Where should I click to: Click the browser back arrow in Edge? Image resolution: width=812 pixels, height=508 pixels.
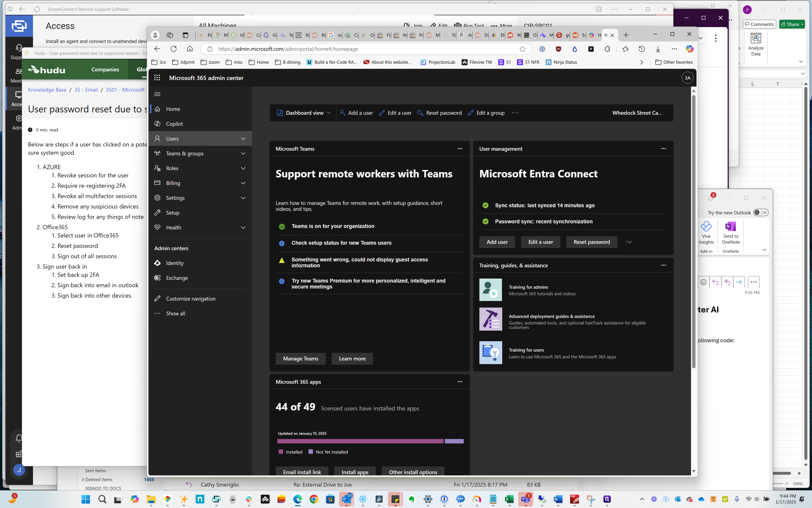point(157,49)
